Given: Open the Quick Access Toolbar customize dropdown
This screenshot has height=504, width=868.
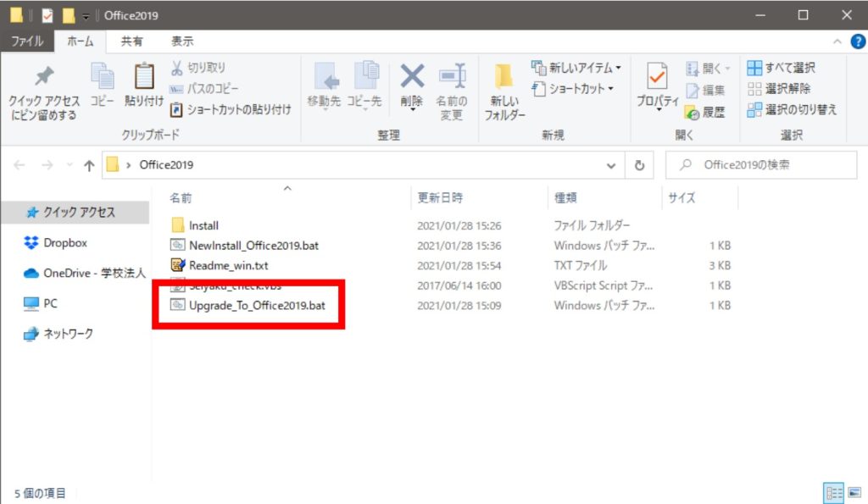Looking at the screenshot, I should pyautogui.click(x=86, y=16).
